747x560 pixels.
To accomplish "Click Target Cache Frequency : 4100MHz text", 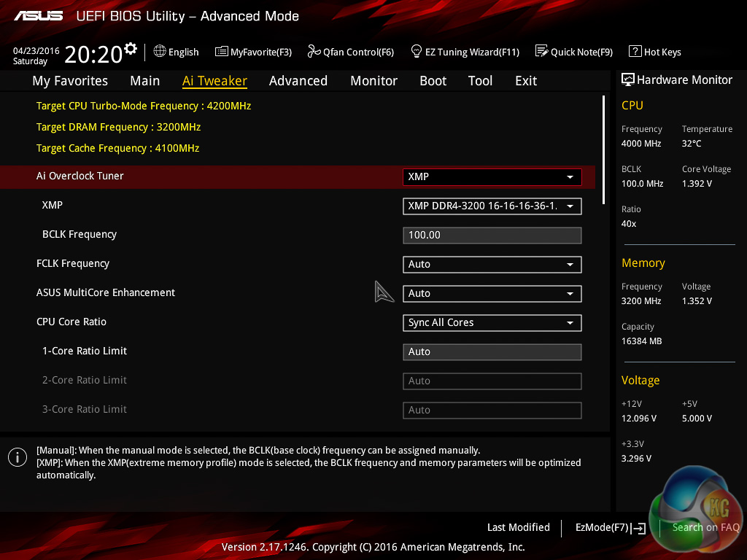I will [117, 148].
